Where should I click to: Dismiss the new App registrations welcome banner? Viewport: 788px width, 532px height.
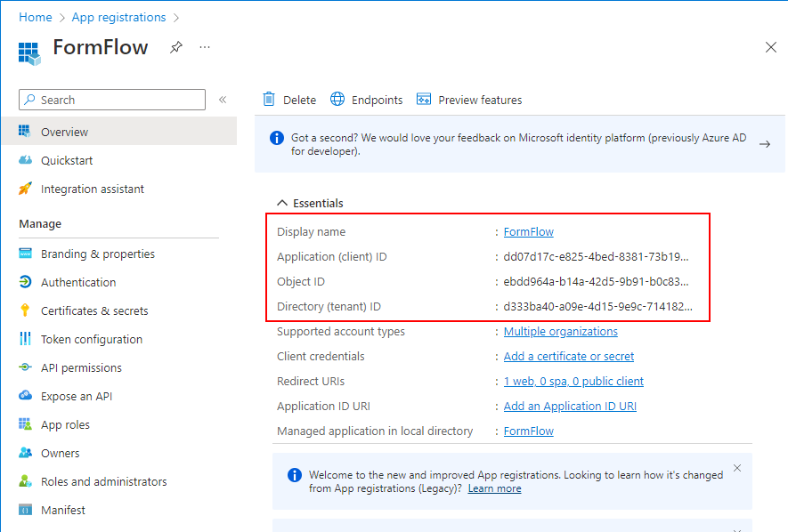[x=736, y=468]
